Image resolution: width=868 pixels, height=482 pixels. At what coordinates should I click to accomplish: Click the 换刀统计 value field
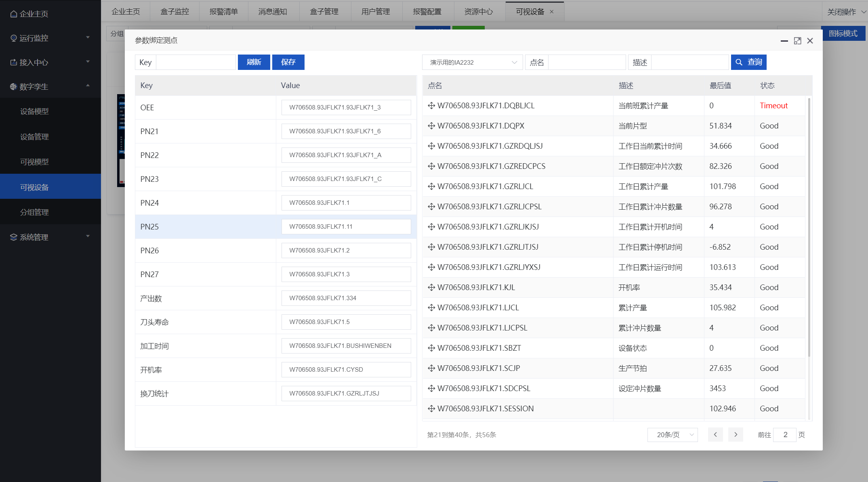tap(346, 394)
